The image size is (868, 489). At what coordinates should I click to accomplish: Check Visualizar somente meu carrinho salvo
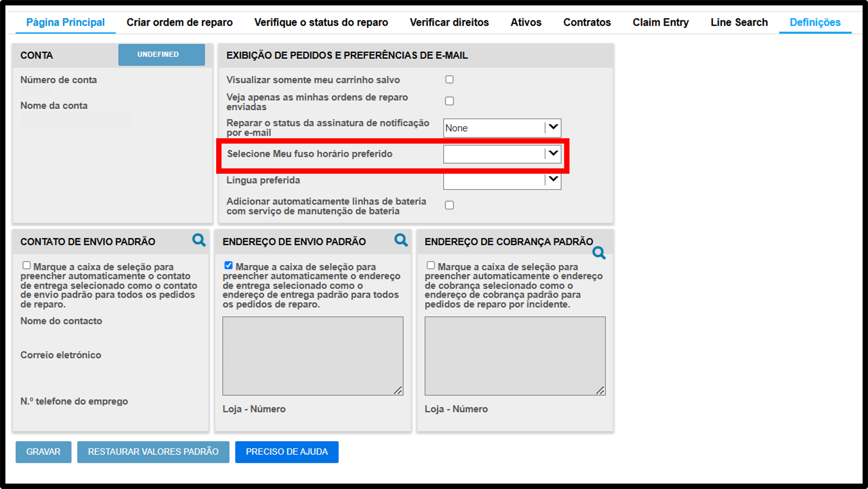coord(449,79)
